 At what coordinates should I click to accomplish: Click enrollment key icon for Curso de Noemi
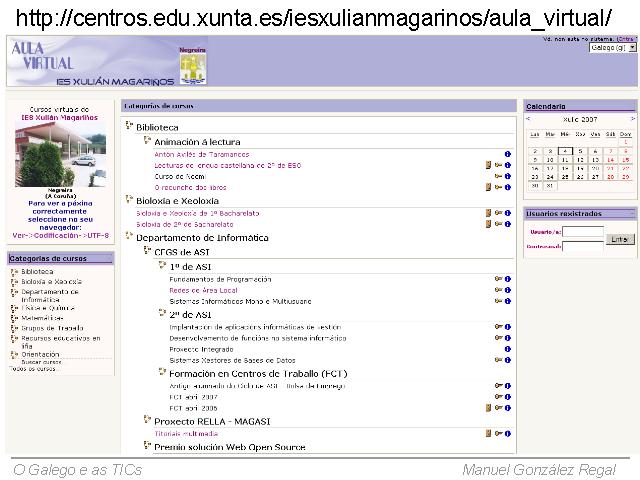click(498, 176)
